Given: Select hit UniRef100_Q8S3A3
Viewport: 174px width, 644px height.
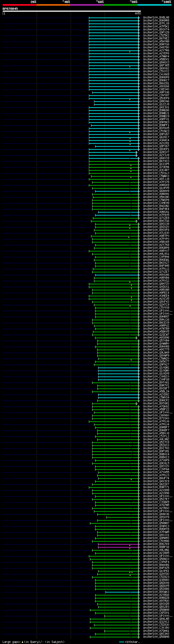Looking at the screenshot, I should (156, 634).
